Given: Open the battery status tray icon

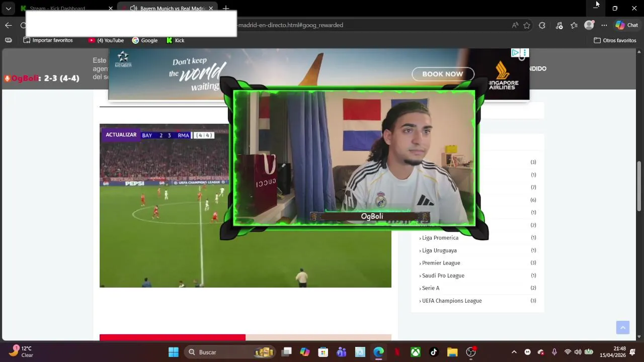Looking at the screenshot, I should [x=589, y=352].
